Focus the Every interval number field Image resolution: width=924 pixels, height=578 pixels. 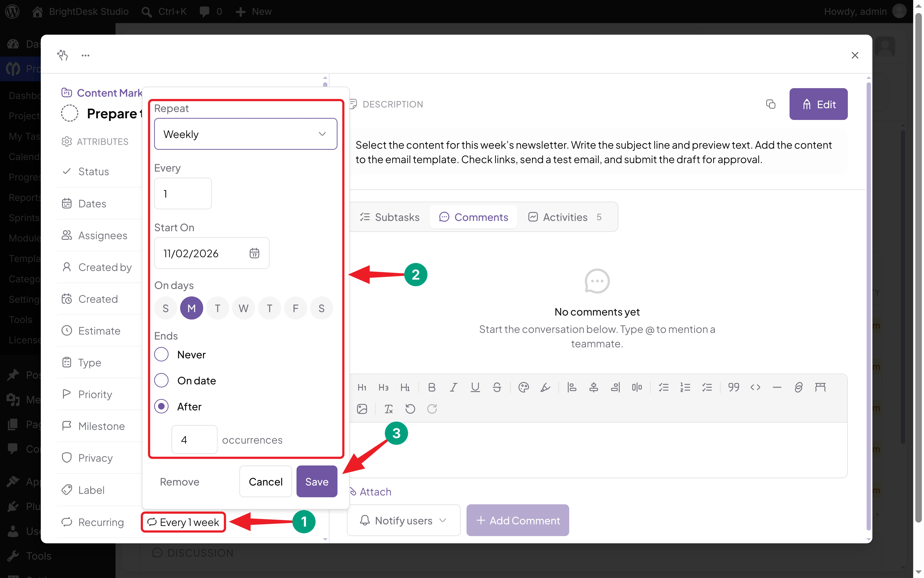coord(183,193)
